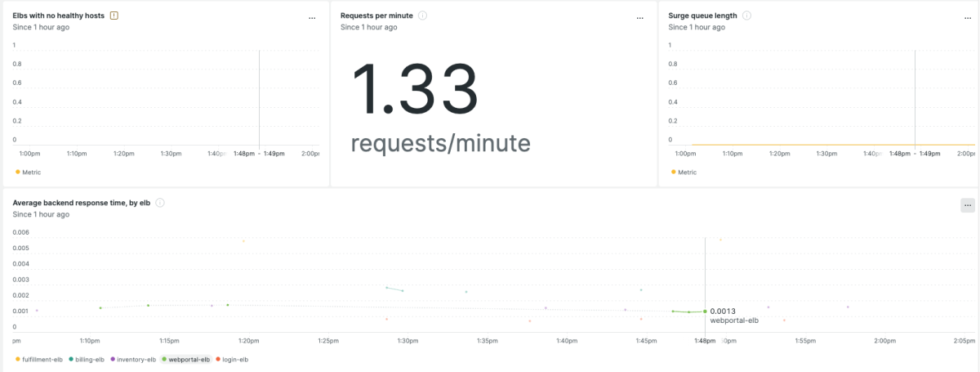The width and height of the screenshot is (980, 372).
Task: Click the 1.33 requests/minute billboard value
Action: click(415, 90)
